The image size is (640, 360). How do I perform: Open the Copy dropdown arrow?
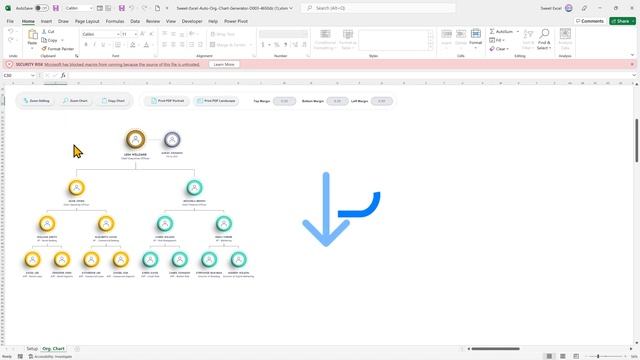pos(62,40)
